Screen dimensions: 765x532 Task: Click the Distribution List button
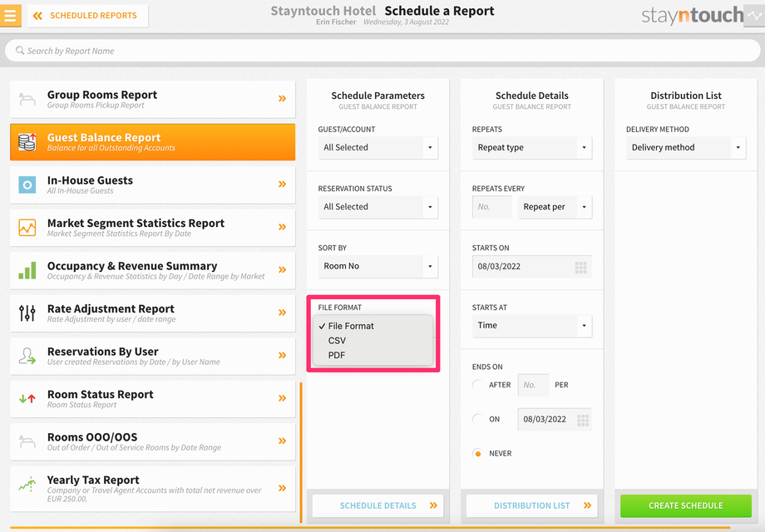click(x=532, y=505)
